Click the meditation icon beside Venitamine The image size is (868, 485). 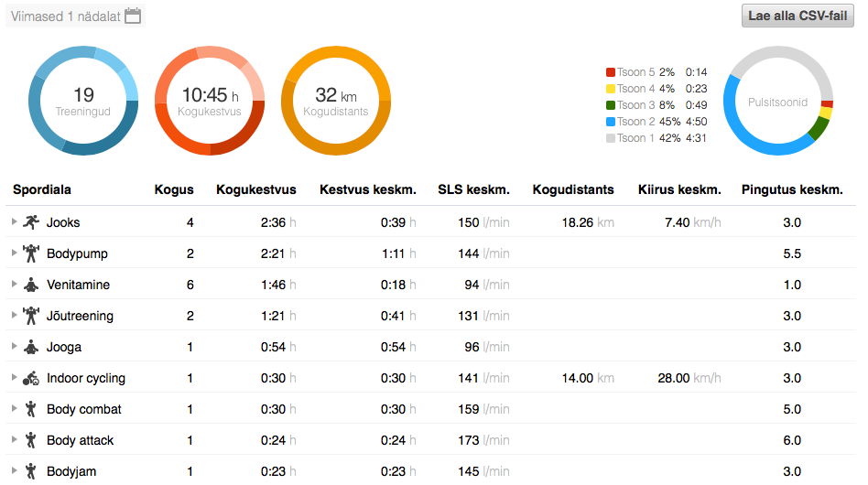[32, 285]
